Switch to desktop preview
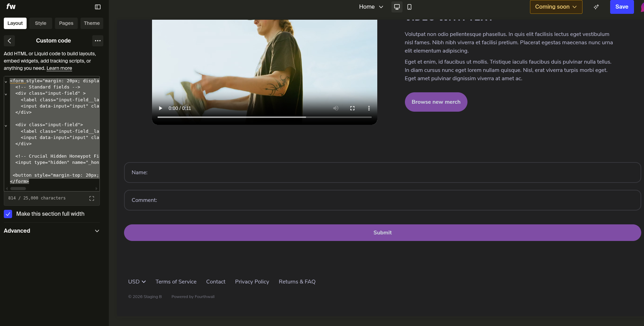This screenshot has height=326, width=644. coord(397,7)
